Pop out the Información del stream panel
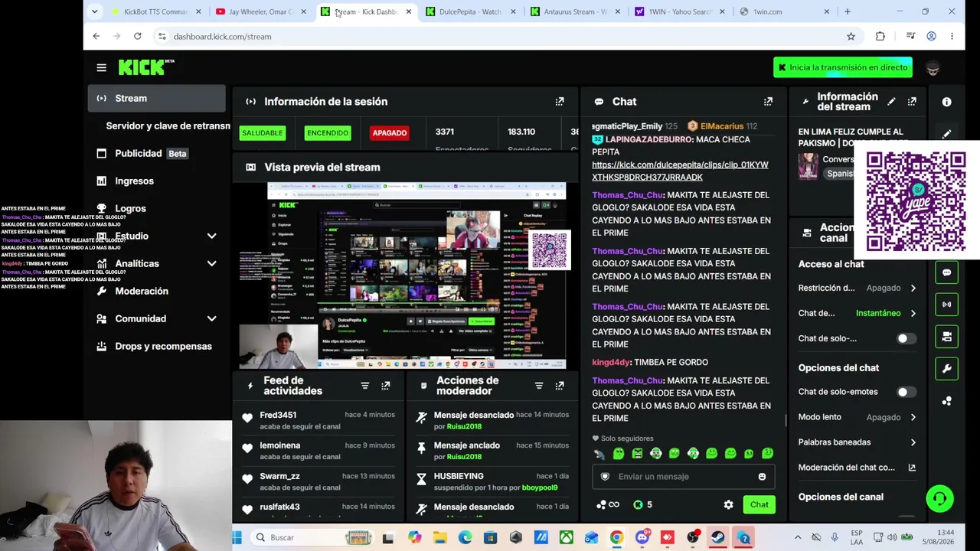 pos(912,101)
